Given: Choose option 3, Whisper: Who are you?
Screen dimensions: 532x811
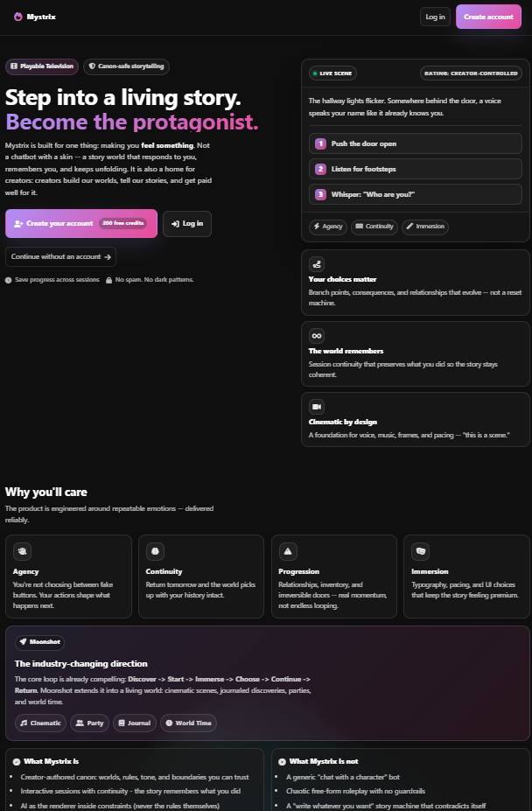Looking at the screenshot, I should 415,193.
